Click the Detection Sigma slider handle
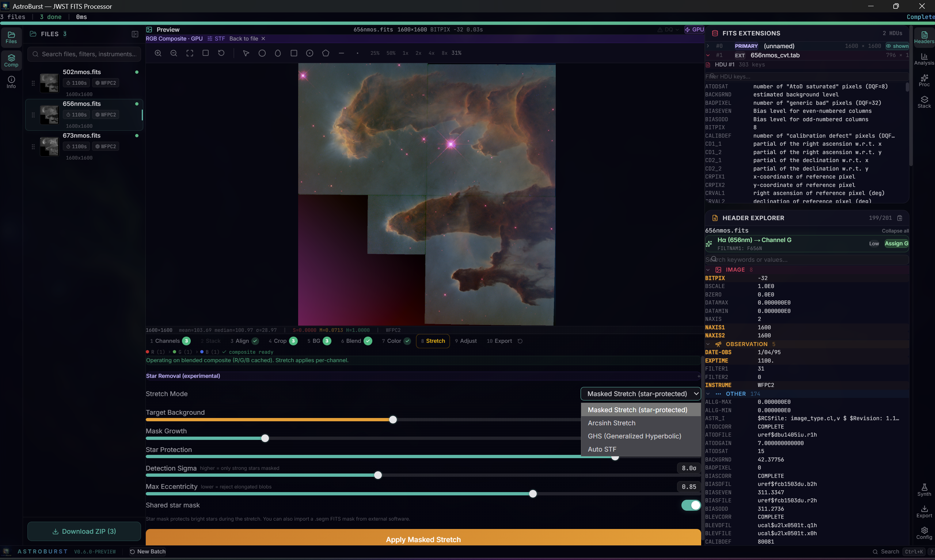Image resolution: width=935 pixels, height=560 pixels. (x=378, y=475)
